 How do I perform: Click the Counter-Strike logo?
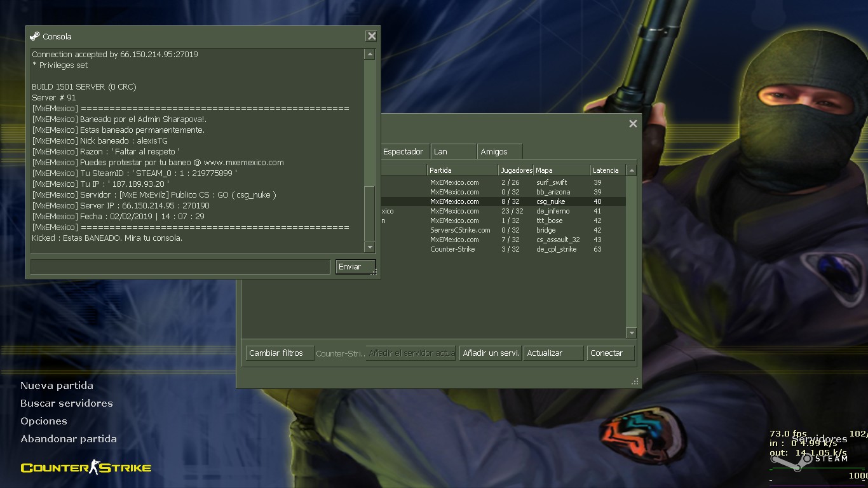coord(86,468)
